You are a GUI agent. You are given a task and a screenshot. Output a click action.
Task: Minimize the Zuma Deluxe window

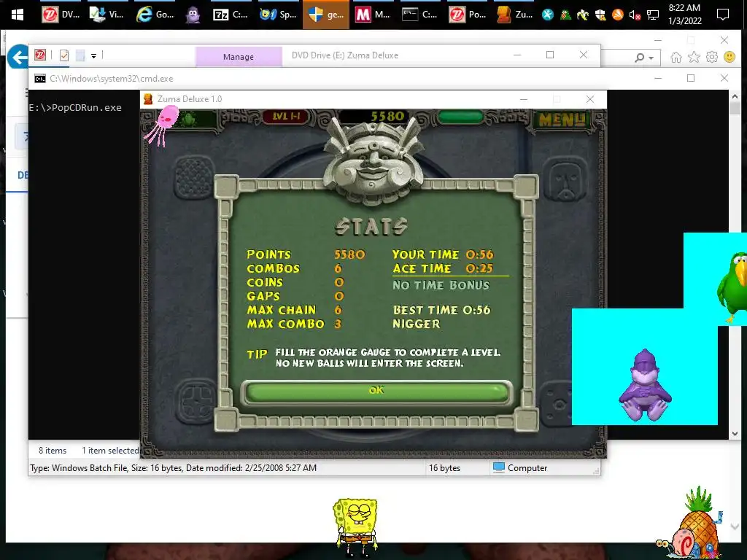point(524,99)
